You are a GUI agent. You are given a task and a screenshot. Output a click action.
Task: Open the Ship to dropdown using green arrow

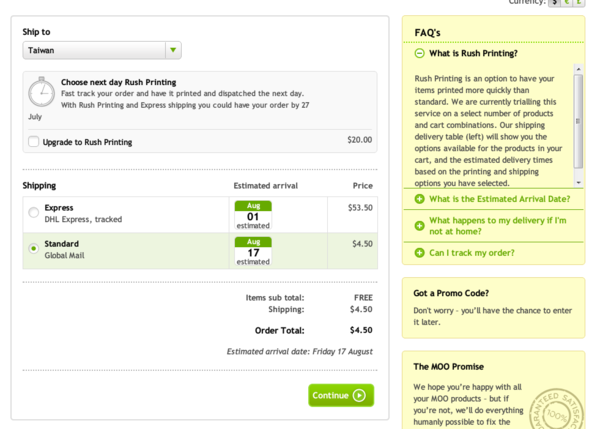(x=173, y=50)
